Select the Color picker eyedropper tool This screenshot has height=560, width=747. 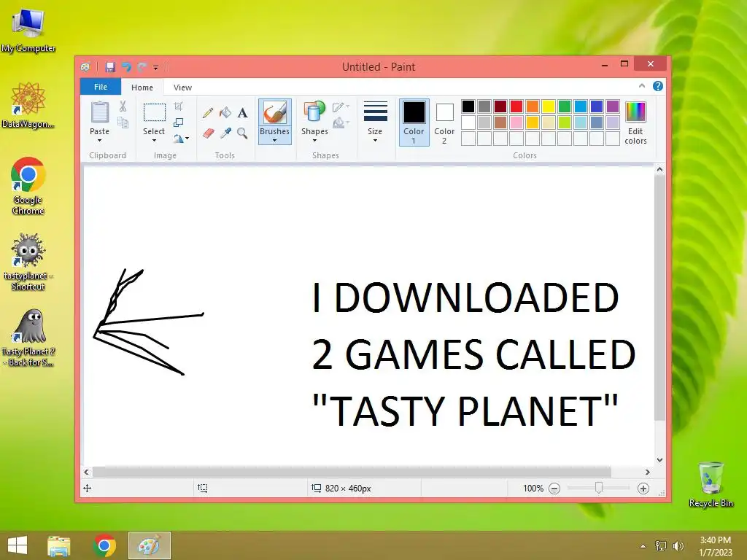coord(225,133)
